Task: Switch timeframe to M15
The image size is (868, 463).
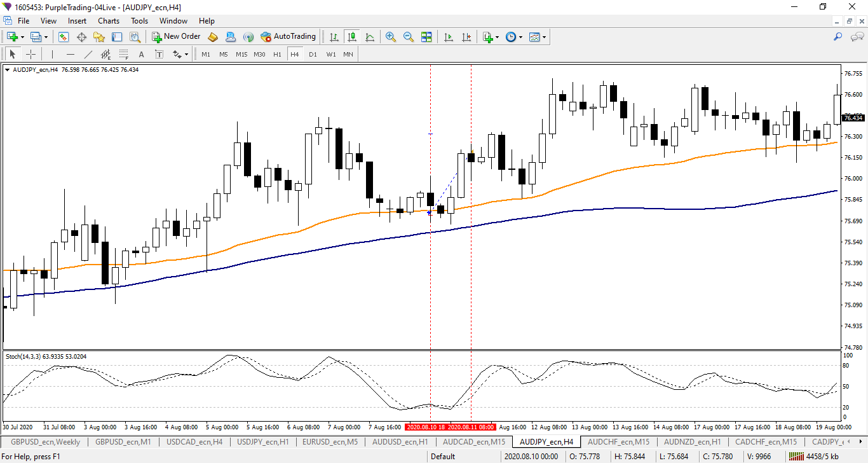Action: [x=241, y=54]
